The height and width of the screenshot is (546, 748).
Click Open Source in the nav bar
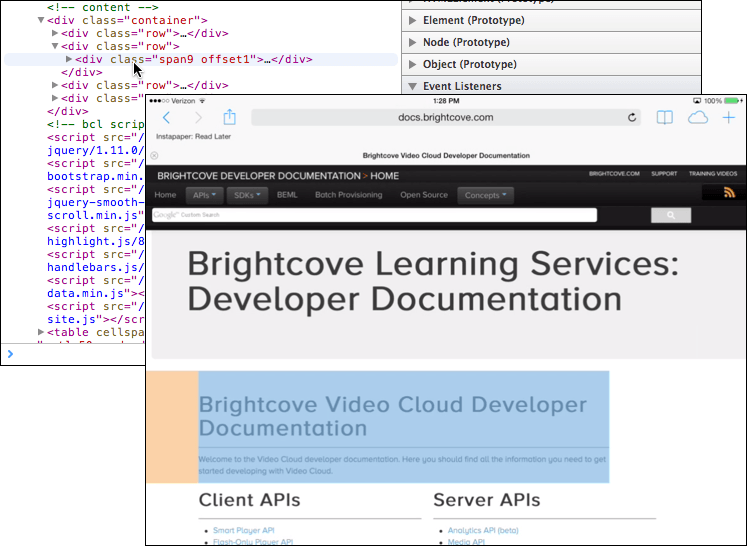pos(424,195)
